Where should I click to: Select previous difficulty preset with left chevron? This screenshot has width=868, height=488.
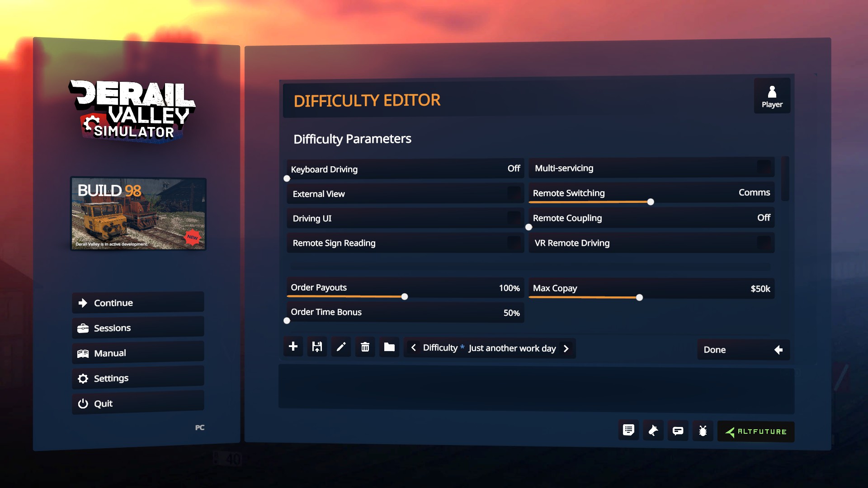(413, 347)
